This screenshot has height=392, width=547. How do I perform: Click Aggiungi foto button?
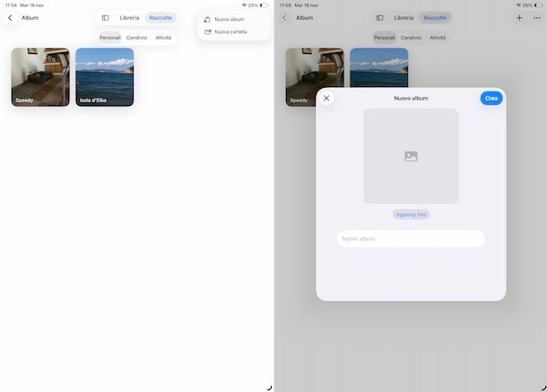[411, 214]
